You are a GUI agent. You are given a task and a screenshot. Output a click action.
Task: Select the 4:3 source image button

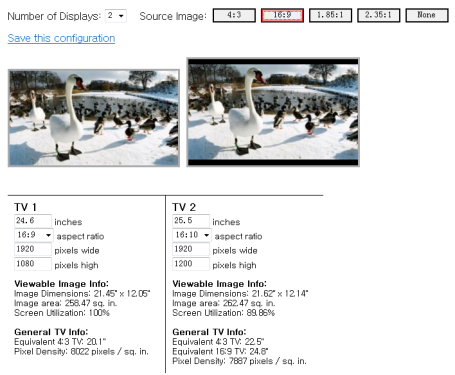coord(234,15)
